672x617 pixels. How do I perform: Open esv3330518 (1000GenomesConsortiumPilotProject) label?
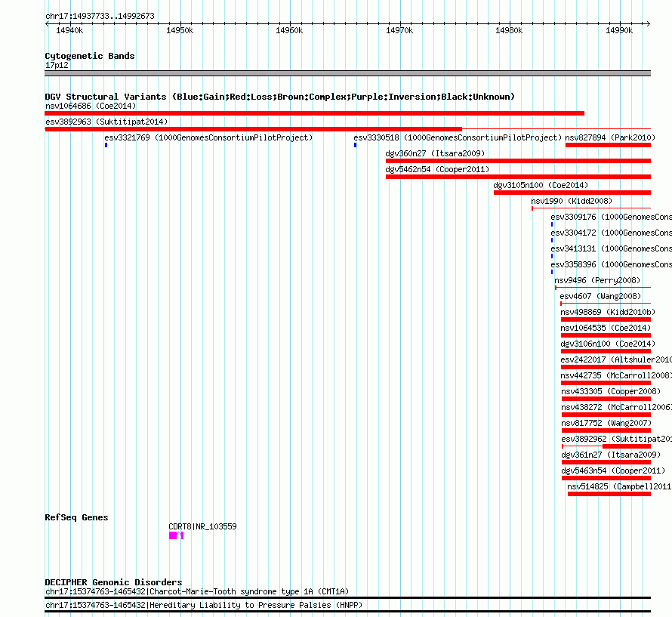tap(458, 137)
